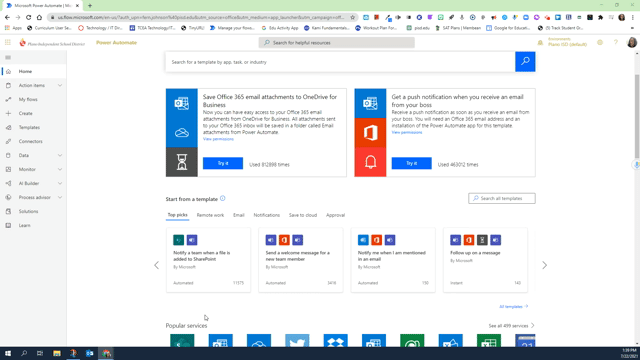
Task: Click the blue template search magnifier button
Action: click(x=525, y=62)
